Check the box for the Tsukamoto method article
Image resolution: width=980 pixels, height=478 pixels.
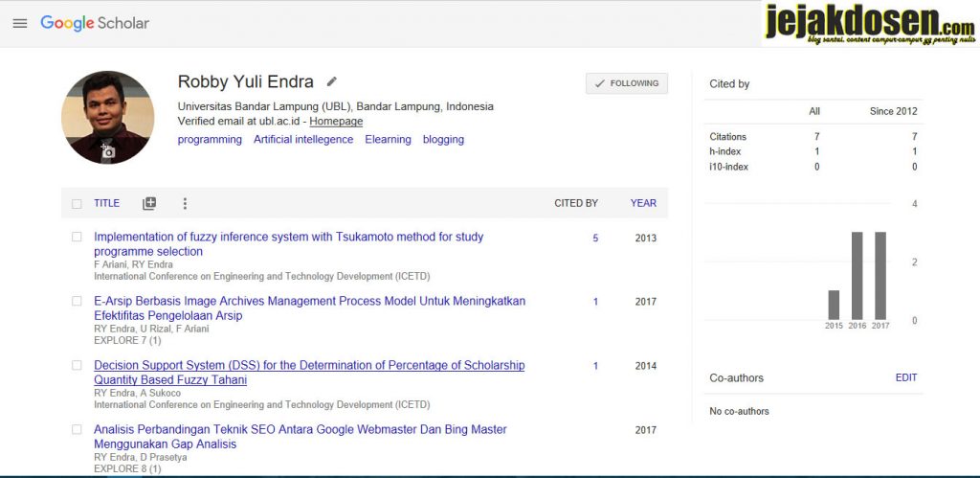pos(77,237)
